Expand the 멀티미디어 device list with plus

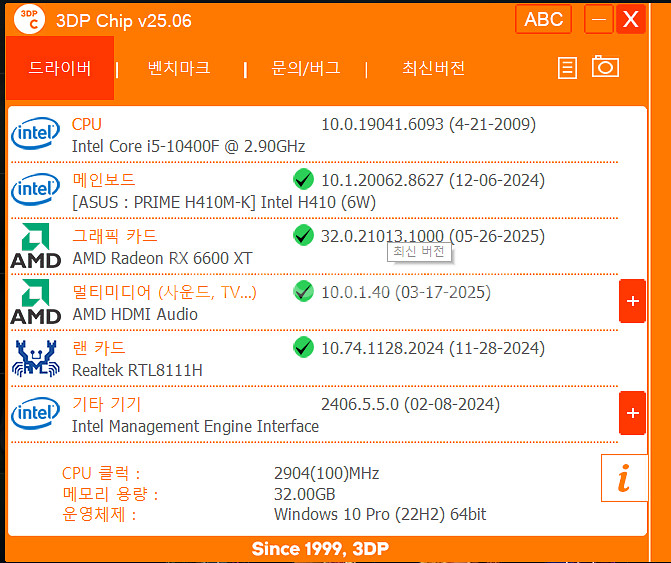(x=632, y=301)
